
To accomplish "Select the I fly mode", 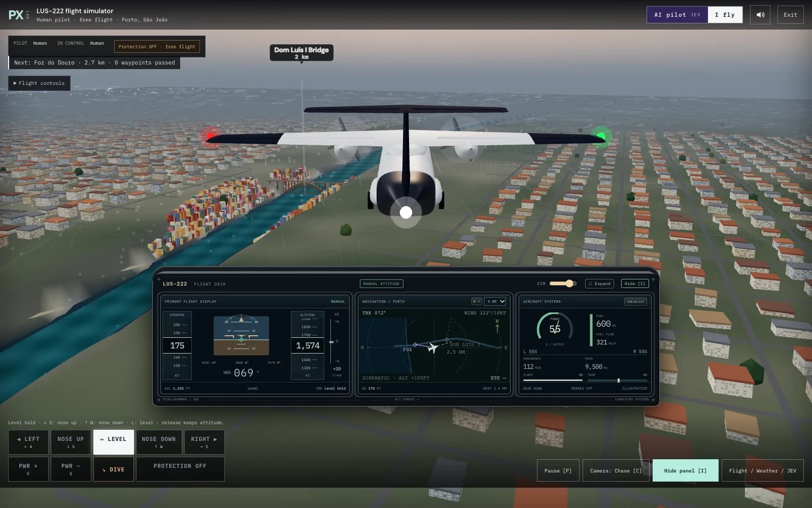I will coord(725,15).
